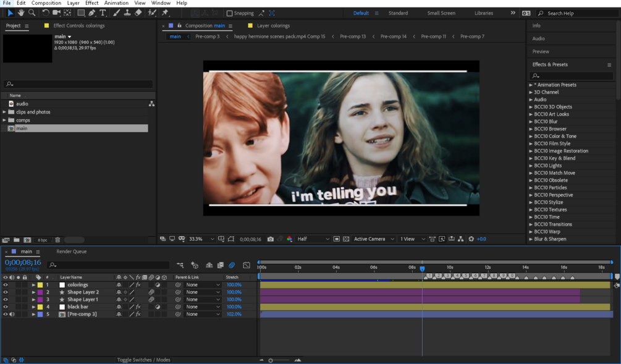Mute the Pre-comp 3 layer audio
The image size is (621, 364).
click(x=12, y=314)
